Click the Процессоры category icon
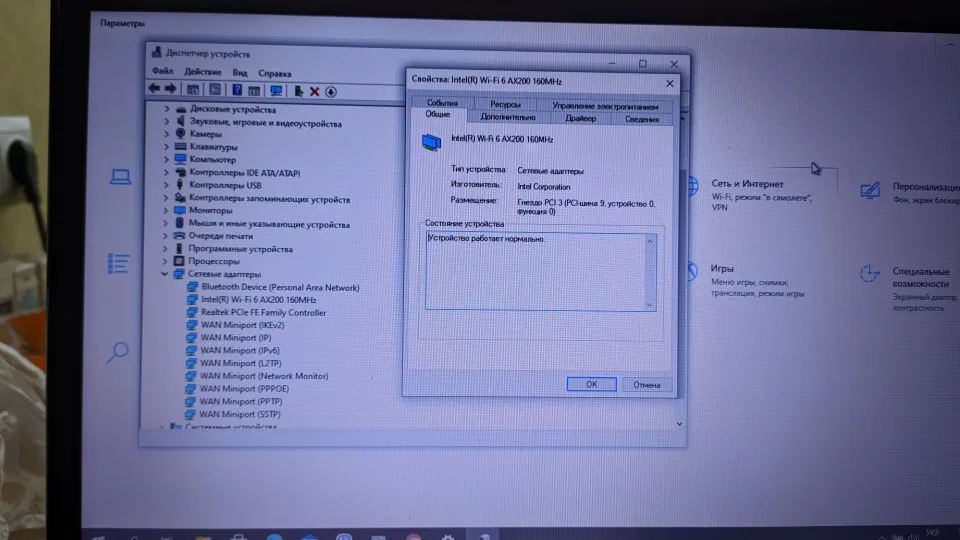960x540 pixels. (x=179, y=261)
